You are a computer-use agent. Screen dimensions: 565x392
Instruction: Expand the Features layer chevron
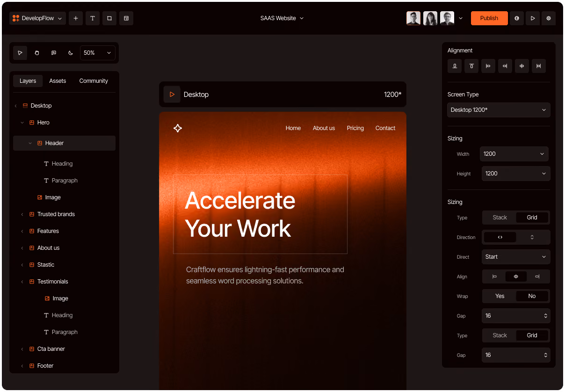[x=22, y=231]
